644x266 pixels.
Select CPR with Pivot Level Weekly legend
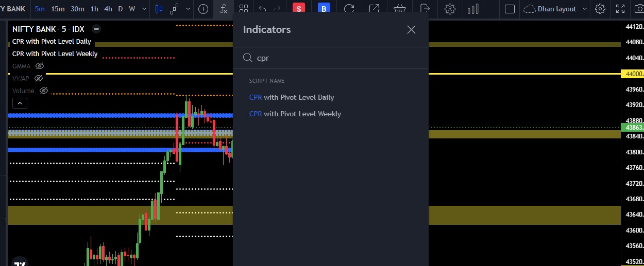click(x=55, y=54)
